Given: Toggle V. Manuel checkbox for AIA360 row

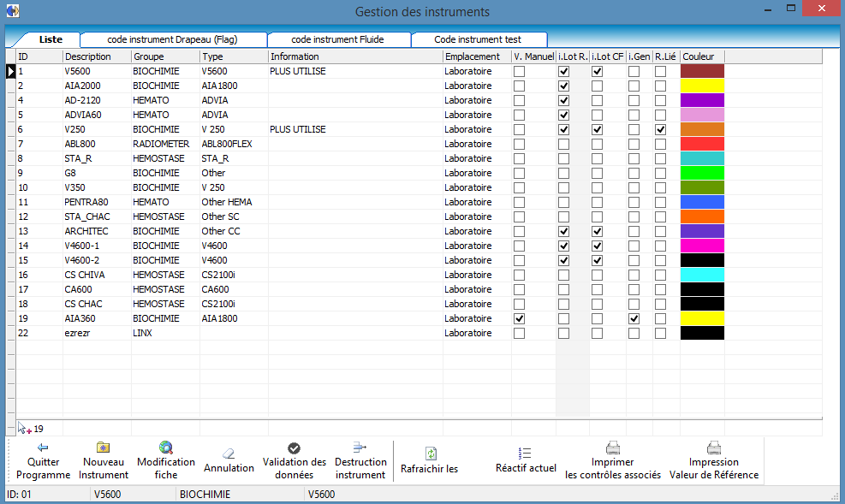Looking at the screenshot, I should tap(519, 319).
